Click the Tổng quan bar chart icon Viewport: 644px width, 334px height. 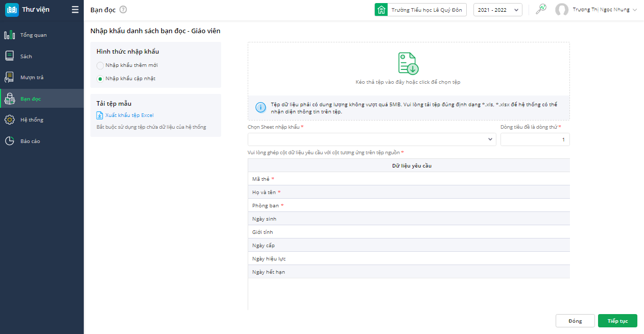pyautogui.click(x=9, y=35)
